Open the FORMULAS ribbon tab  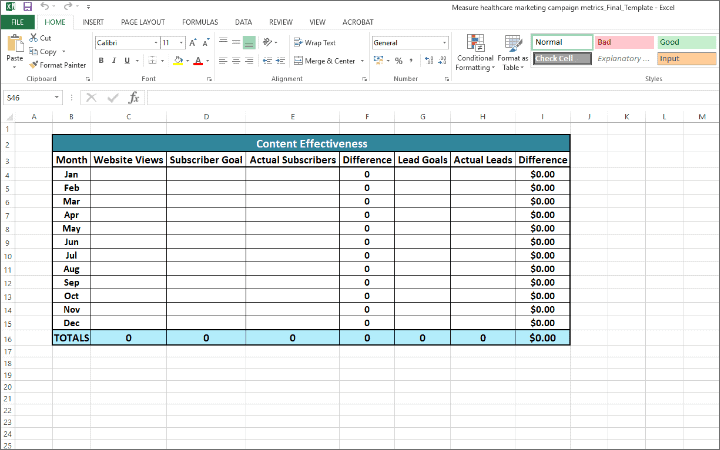pyautogui.click(x=200, y=21)
